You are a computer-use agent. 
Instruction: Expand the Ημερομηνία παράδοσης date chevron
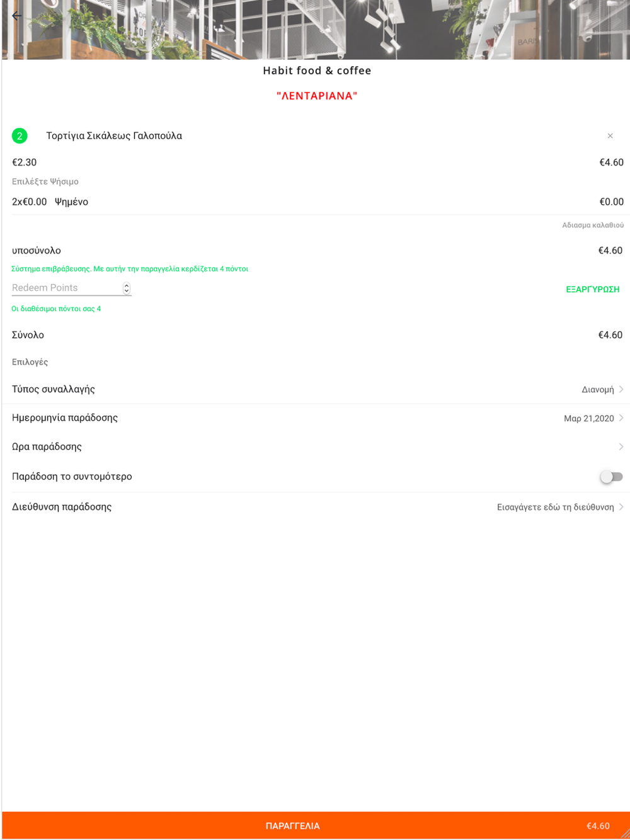tap(621, 418)
